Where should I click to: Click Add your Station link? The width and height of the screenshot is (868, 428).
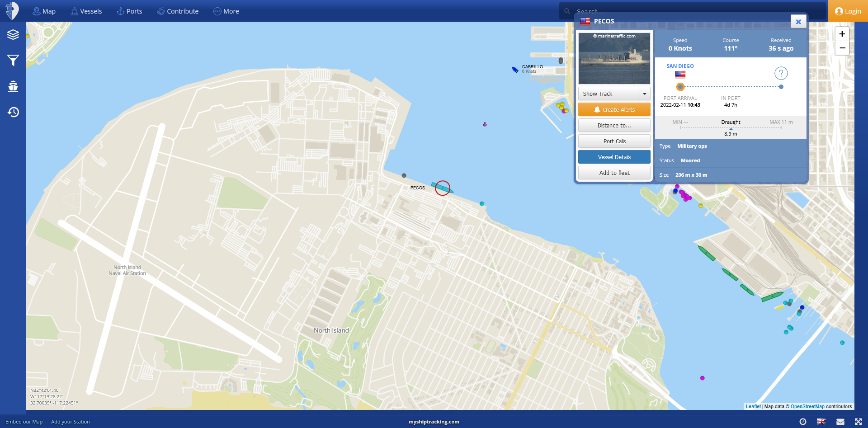(71, 422)
